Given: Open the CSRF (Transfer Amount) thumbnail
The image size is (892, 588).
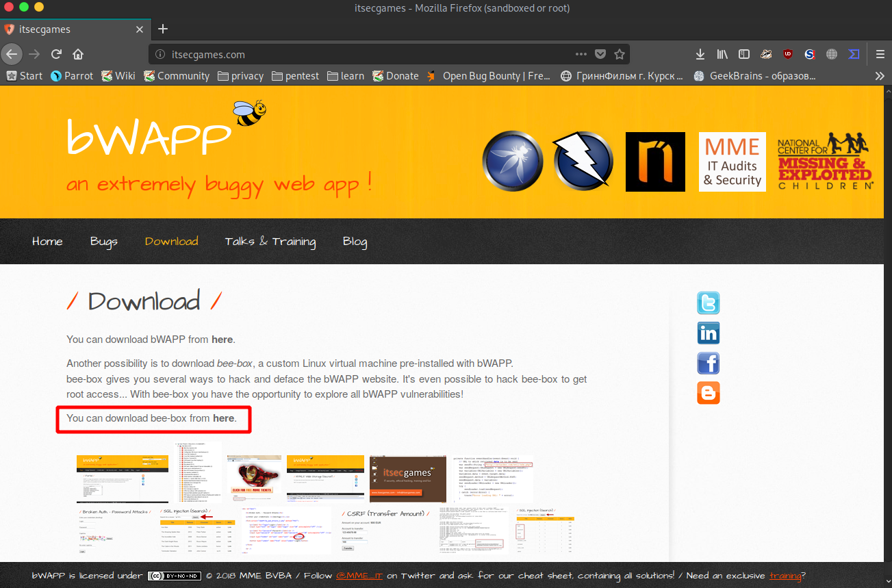Looking at the screenshot, I should tap(385, 531).
